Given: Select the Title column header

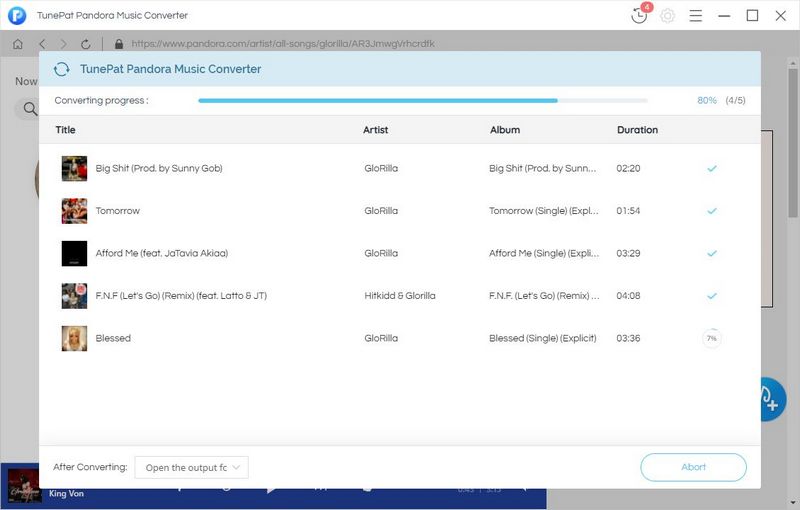Looking at the screenshot, I should 65,130.
